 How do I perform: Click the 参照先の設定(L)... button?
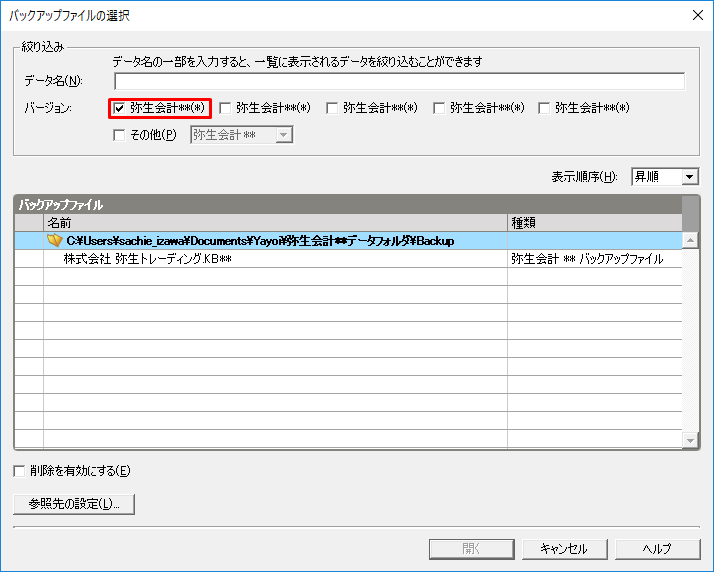point(74,504)
